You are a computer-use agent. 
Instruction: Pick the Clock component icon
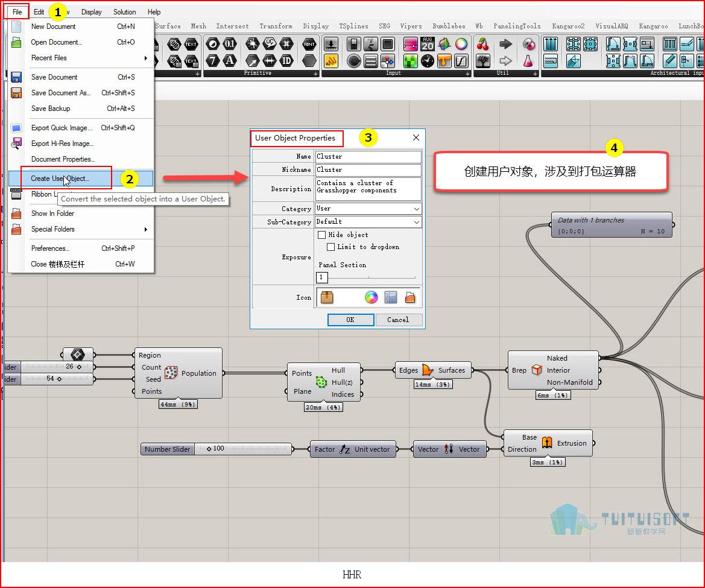(427, 60)
